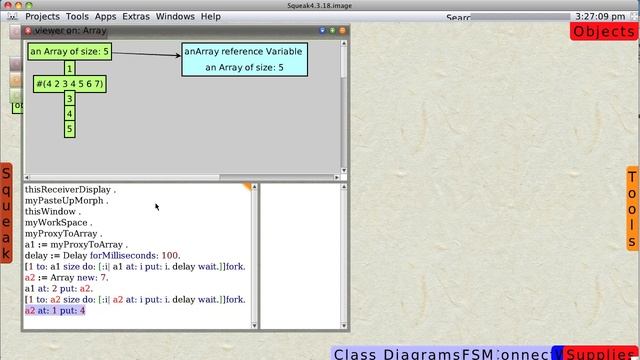Click array element box 1
640x360 pixels.
tap(70, 68)
